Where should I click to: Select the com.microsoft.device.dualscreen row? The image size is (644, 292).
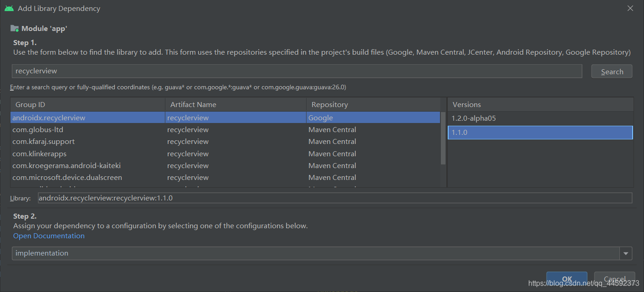coord(225,177)
